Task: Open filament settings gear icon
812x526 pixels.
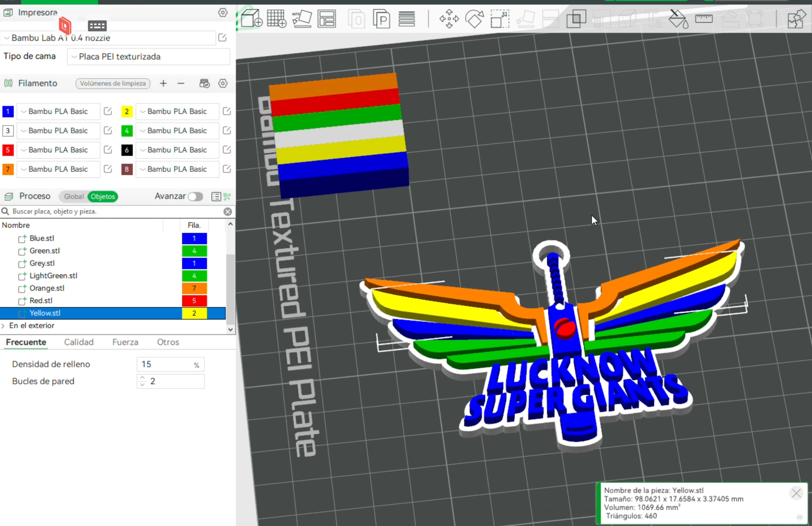Action: (223, 83)
